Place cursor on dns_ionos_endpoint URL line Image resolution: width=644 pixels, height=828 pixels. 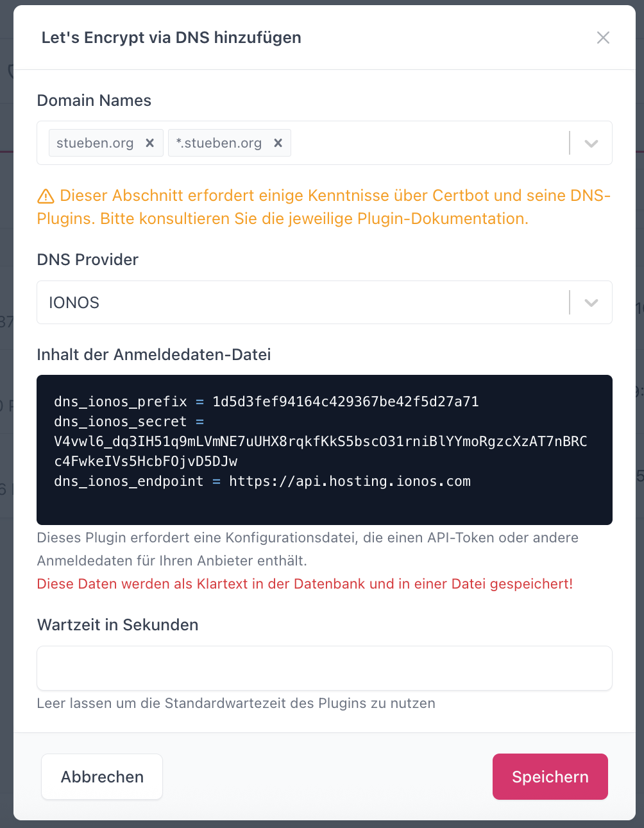tap(350, 481)
